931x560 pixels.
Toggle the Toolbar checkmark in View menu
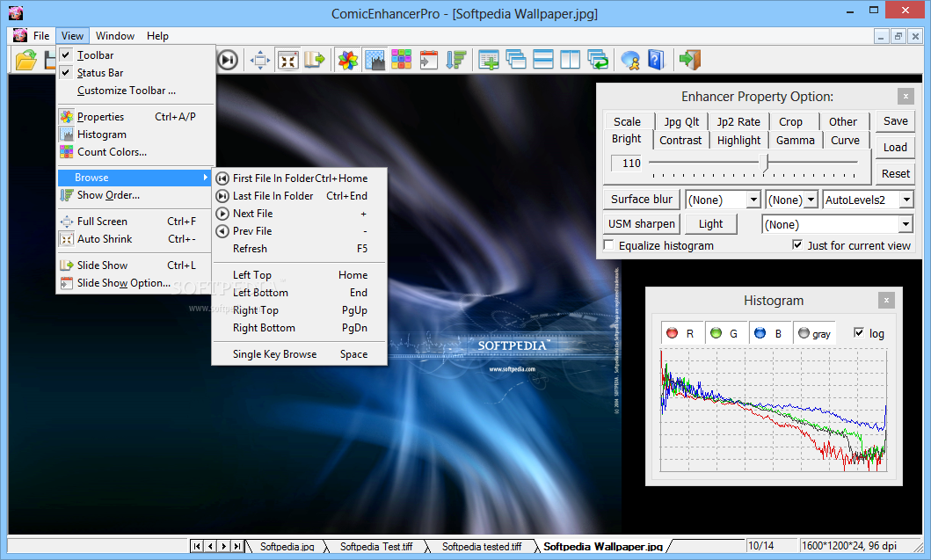pyautogui.click(x=66, y=55)
